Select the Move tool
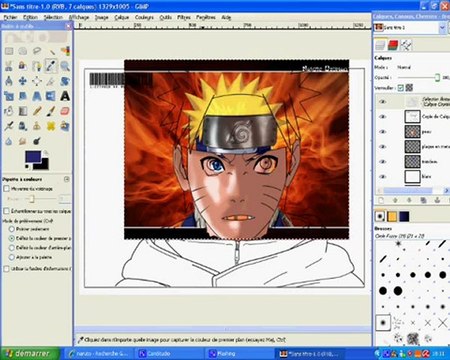The height and width of the screenshot is (360, 450). pyautogui.click(x=23, y=81)
